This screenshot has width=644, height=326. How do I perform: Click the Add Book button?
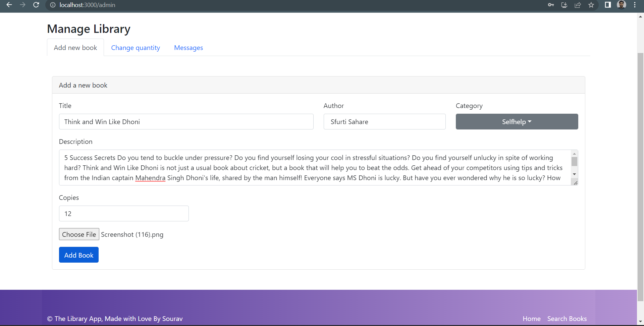click(x=78, y=255)
